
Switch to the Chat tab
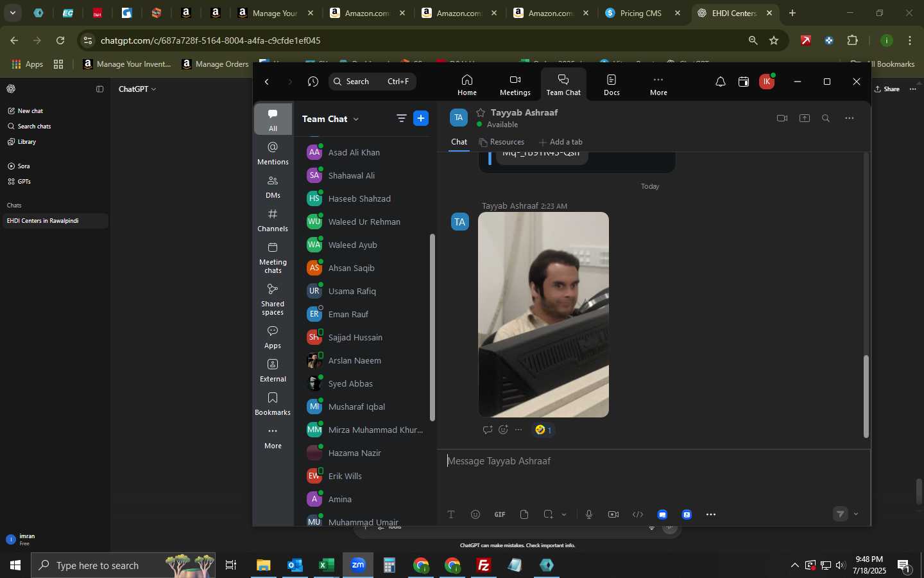coord(459,142)
